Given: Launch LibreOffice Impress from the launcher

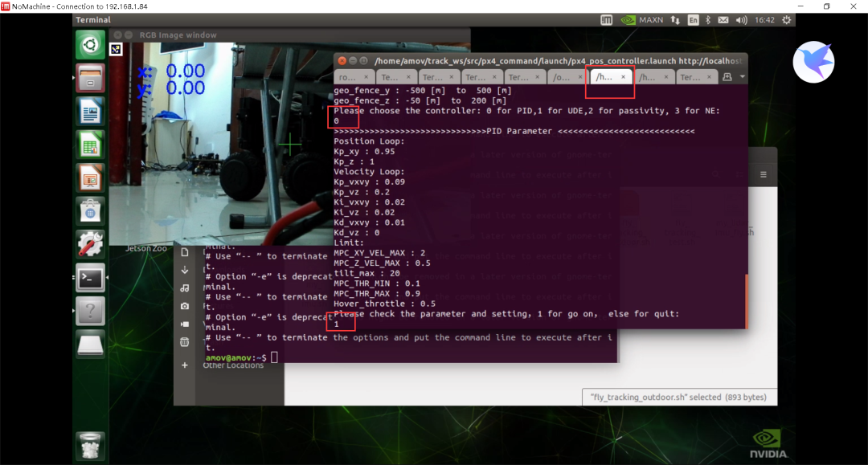Looking at the screenshot, I should [90, 178].
